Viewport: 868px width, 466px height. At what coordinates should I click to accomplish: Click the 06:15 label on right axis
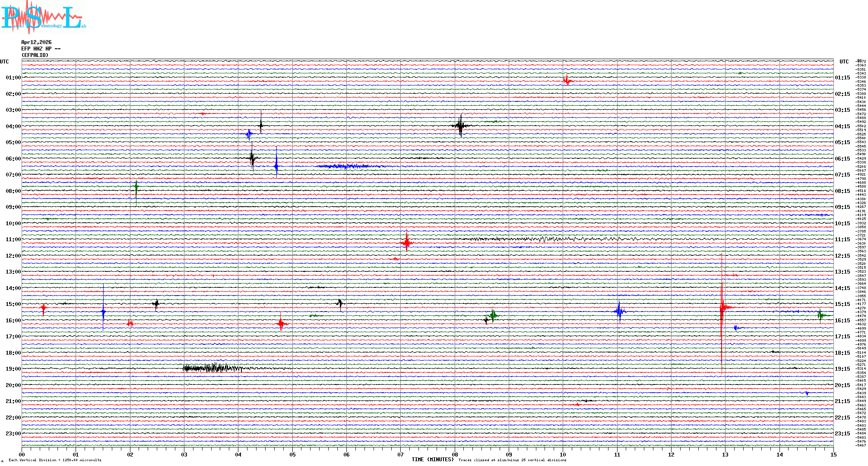(x=842, y=159)
